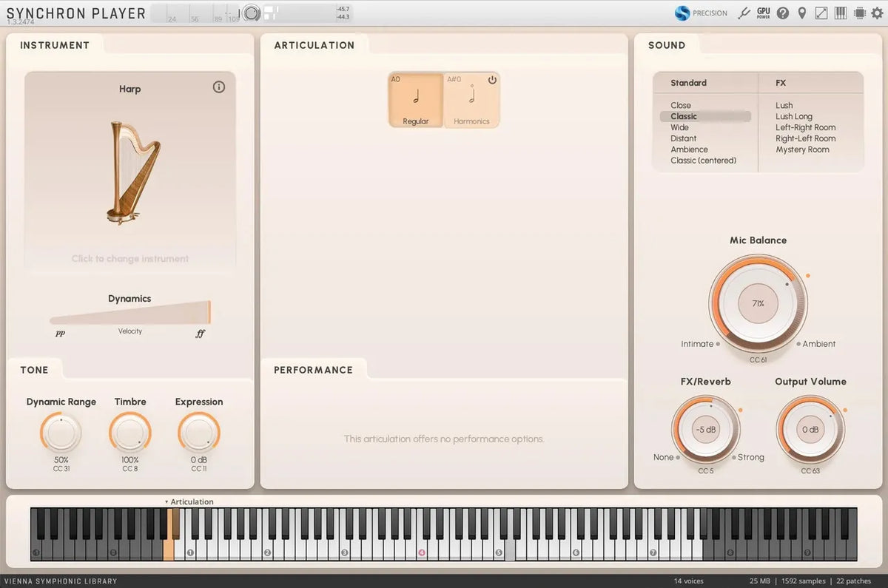Open the Performance panel tab

click(314, 369)
